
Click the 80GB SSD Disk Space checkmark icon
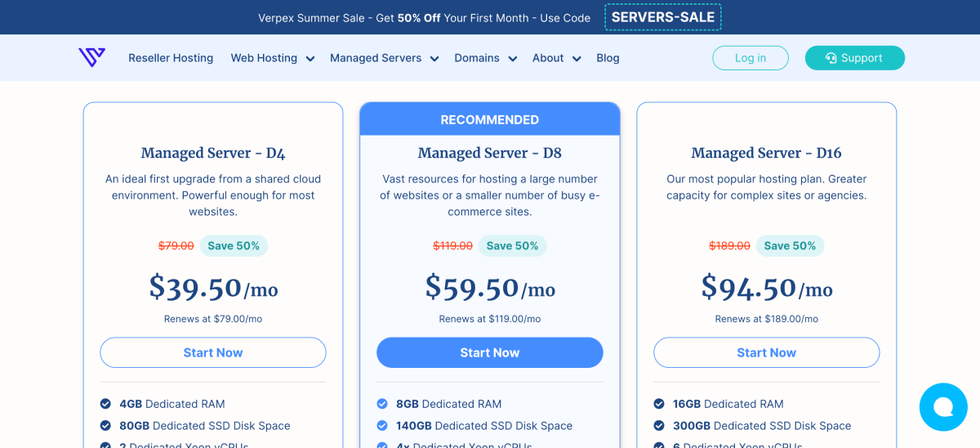105,426
